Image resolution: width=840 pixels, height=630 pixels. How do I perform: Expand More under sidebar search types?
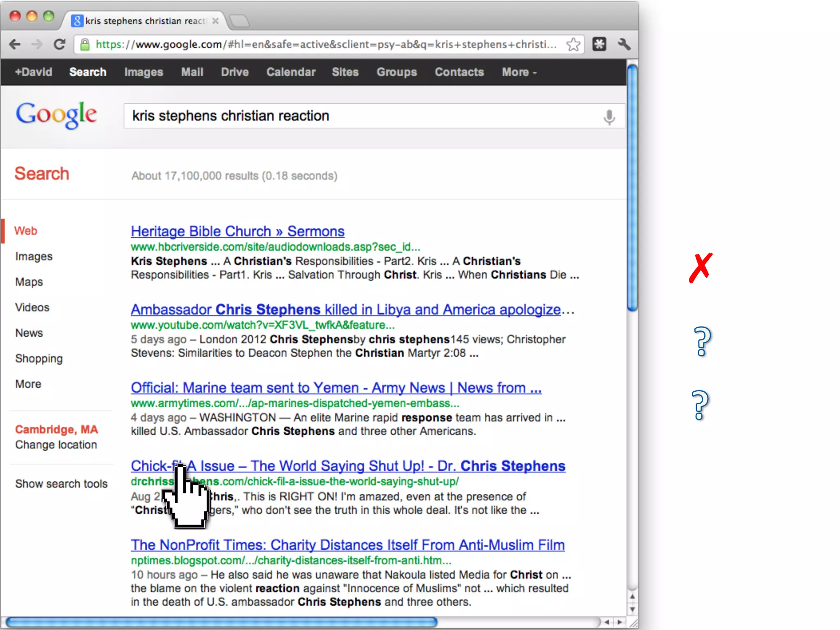(x=28, y=384)
